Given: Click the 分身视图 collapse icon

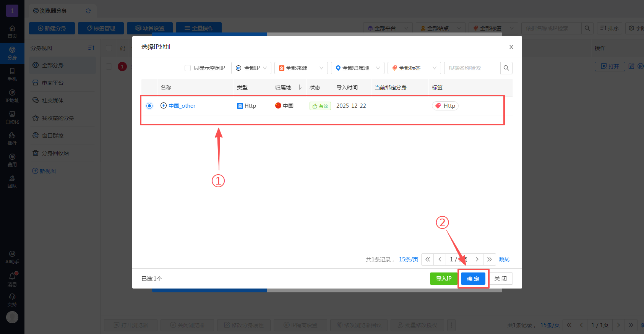Looking at the screenshot, I should [x=91, y=48].
